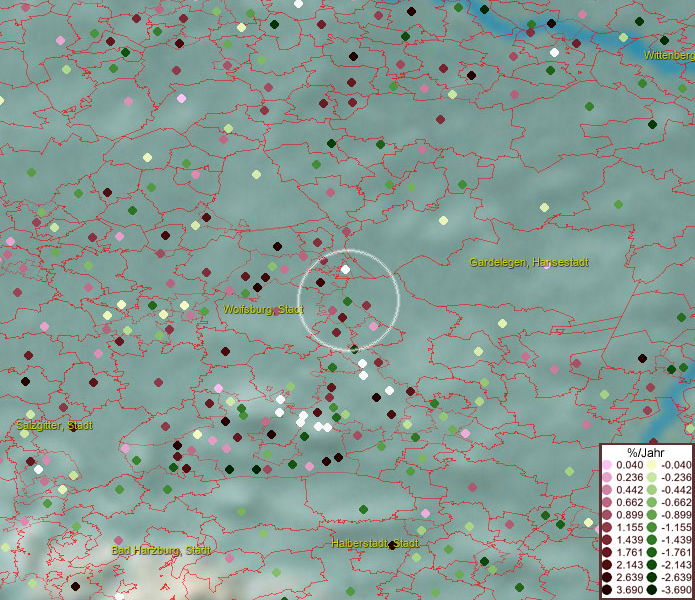Click the Wittenberg label near the river
695x600 pixels.
tap(669, 55)
